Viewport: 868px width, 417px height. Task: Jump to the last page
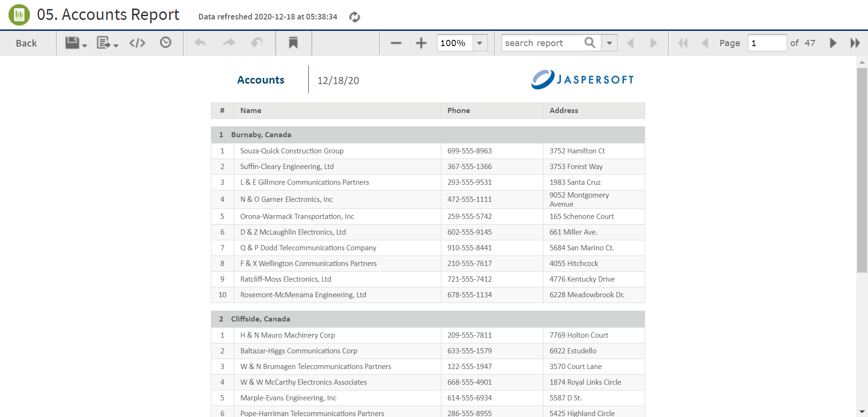(x=855, y=43)
